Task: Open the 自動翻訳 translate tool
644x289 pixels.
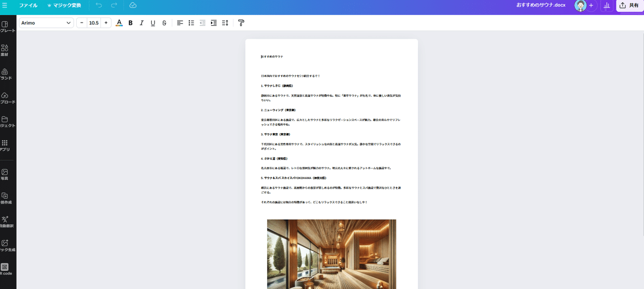Action: 6,222
